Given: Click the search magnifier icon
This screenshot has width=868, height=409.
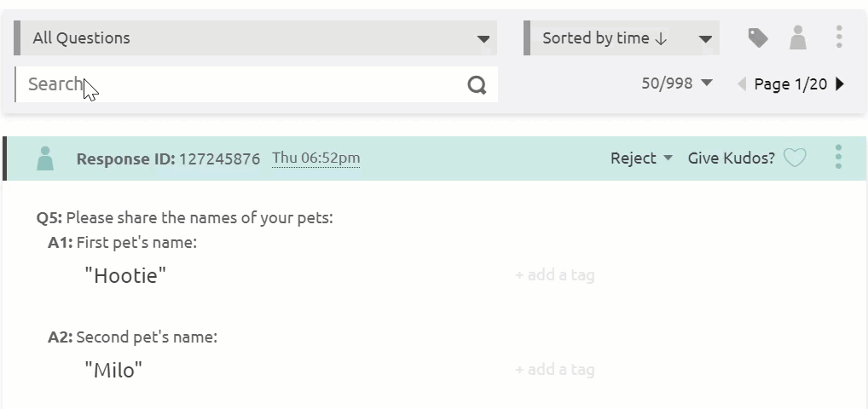Looking at the screenshot, I should click(x=477, y=84).
